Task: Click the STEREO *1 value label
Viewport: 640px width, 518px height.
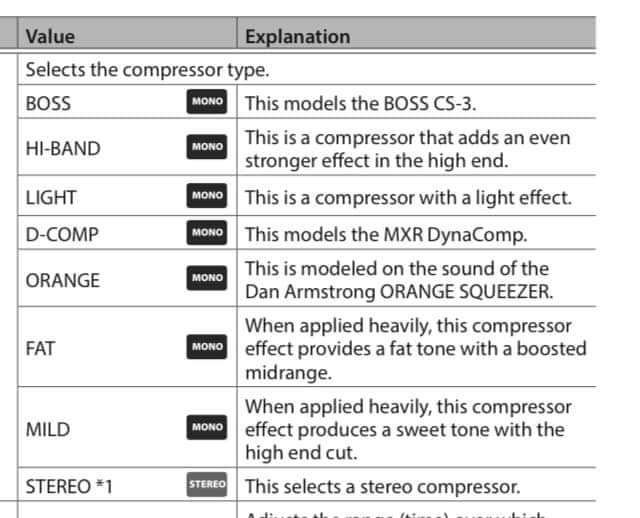Action: click(x=69, y=487)
